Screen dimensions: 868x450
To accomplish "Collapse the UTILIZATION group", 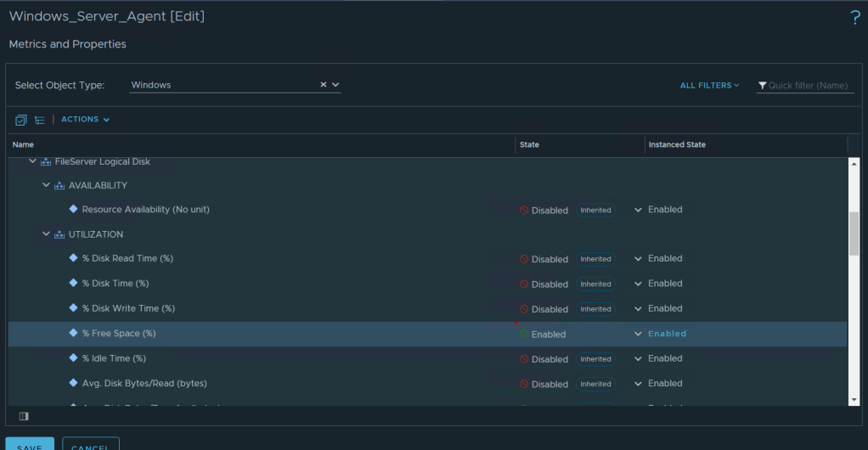I will (47, 234).
